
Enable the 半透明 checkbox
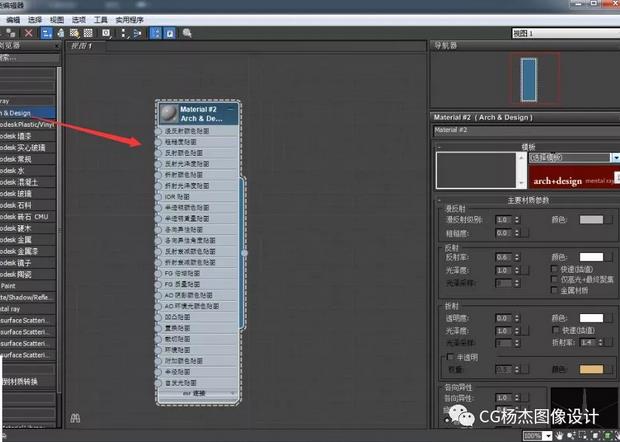[450, 357]
